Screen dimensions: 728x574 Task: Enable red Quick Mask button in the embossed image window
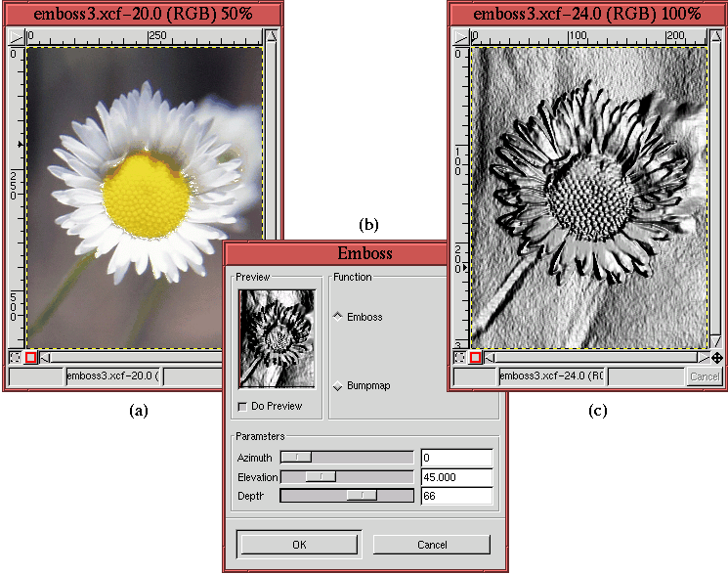coord(475,358)
